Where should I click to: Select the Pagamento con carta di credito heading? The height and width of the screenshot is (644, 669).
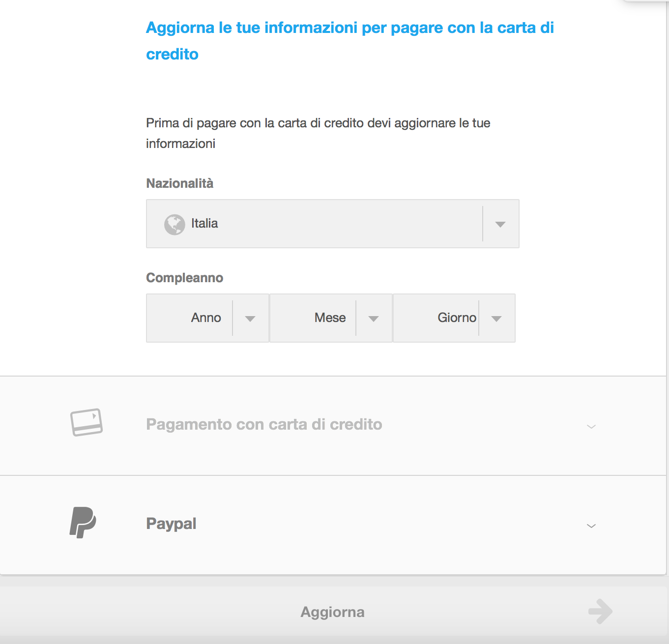[x=264, y=424]
